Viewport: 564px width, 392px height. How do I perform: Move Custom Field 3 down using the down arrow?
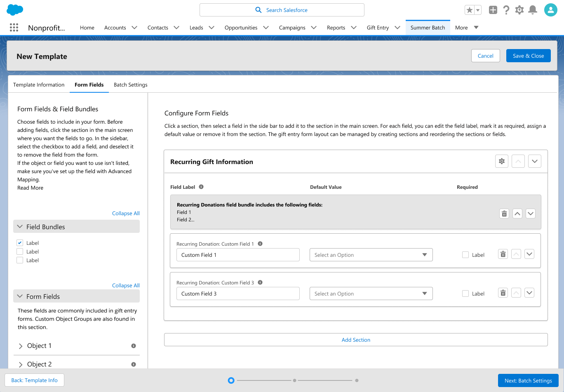529,293
